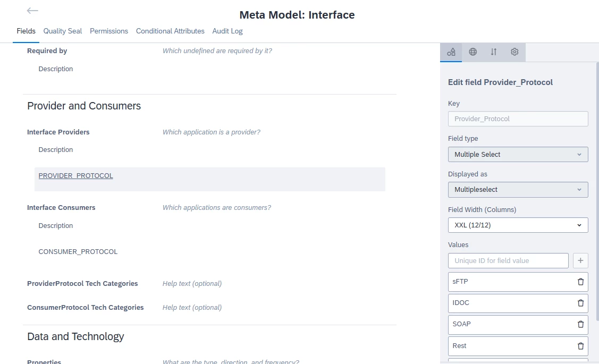Viewport: 599px width, 364px height.
Task: Delete the sFTP value
Action: tap(580, 282)
